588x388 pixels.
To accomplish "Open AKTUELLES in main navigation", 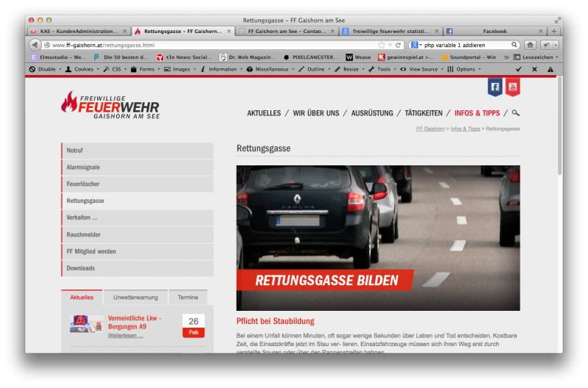I will [x=264, y=113].
